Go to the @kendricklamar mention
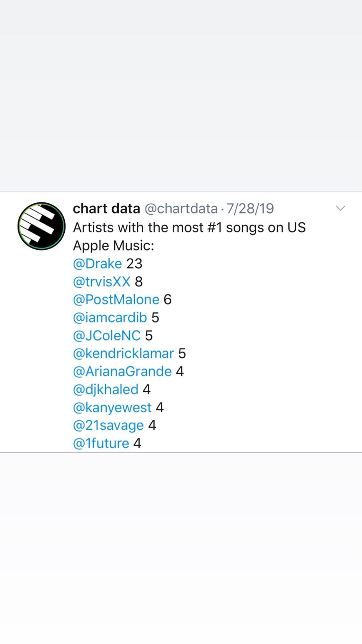362x644 pixels. click(123, 354)
